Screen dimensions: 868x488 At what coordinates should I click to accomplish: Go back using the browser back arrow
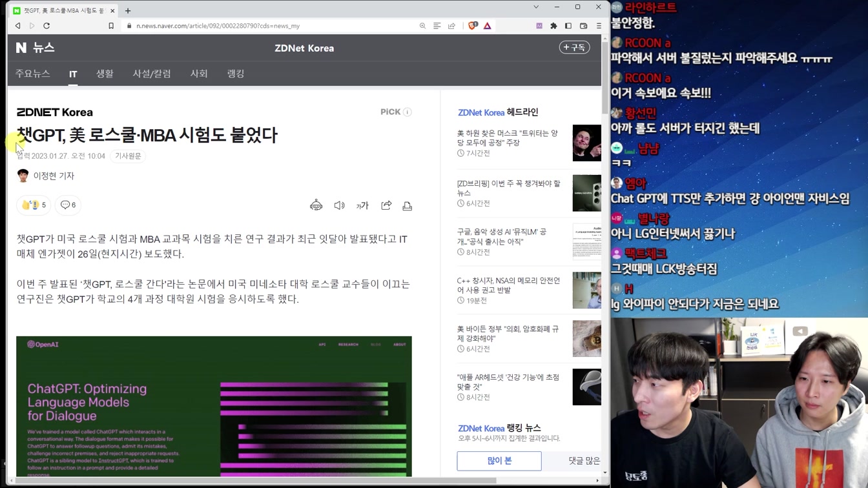coord(17,26)
